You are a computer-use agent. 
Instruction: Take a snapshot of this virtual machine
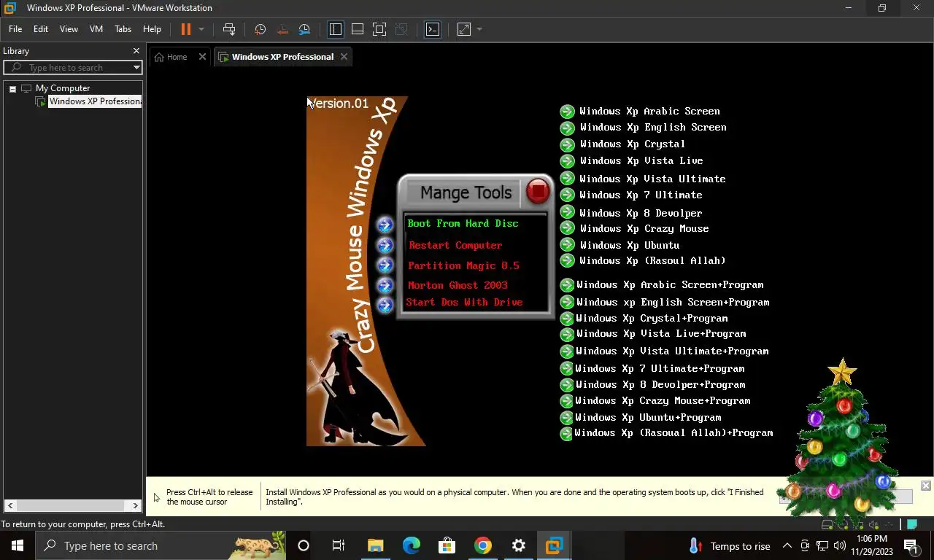[x=260, y=29]
